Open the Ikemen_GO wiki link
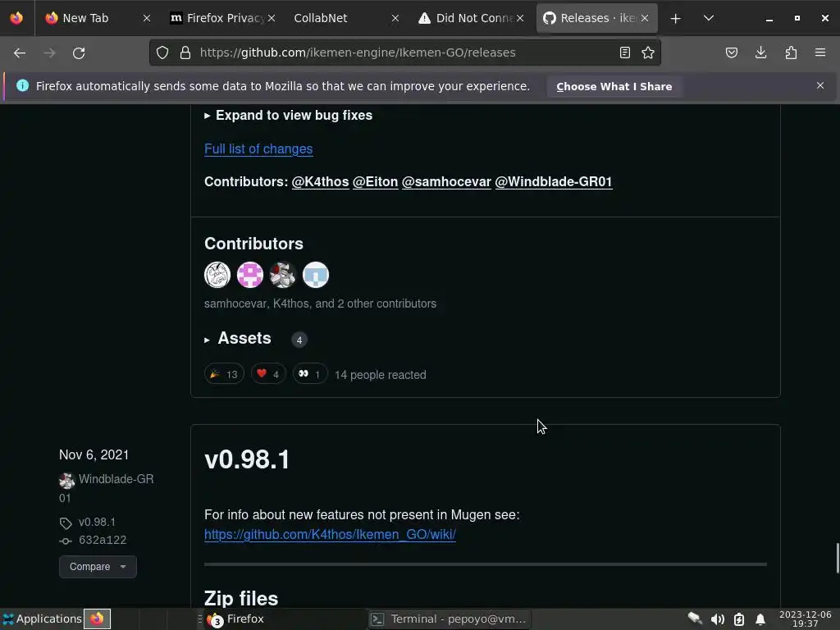840x630 pixels. (x=330, y=534)
